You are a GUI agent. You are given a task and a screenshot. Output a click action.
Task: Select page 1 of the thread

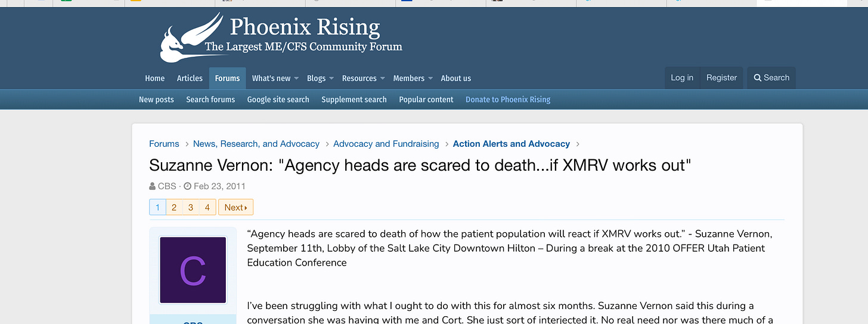click(157, 207)
